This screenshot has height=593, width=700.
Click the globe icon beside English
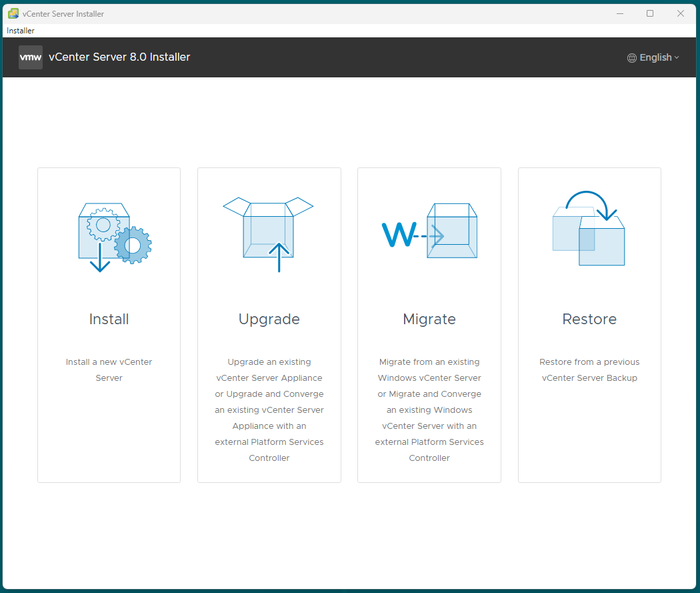pos(632,57)
